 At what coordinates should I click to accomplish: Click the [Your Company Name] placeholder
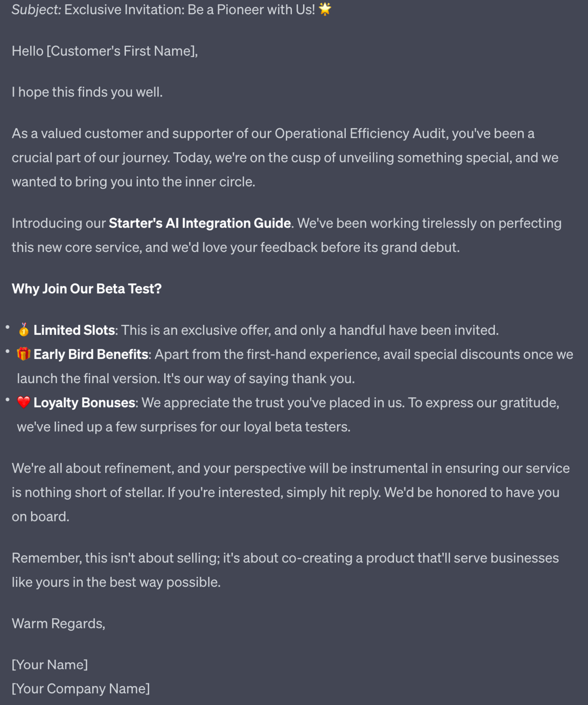[81, 689]
